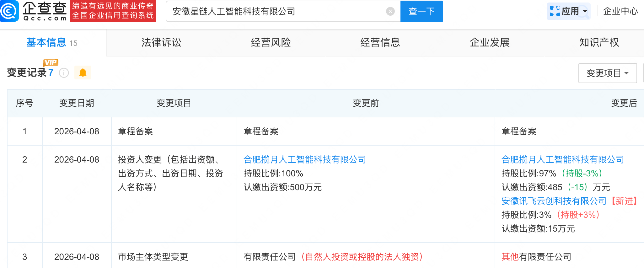Click the Qichacha logo icon
This screenshot has height=268, width=644.
point(9,11)
